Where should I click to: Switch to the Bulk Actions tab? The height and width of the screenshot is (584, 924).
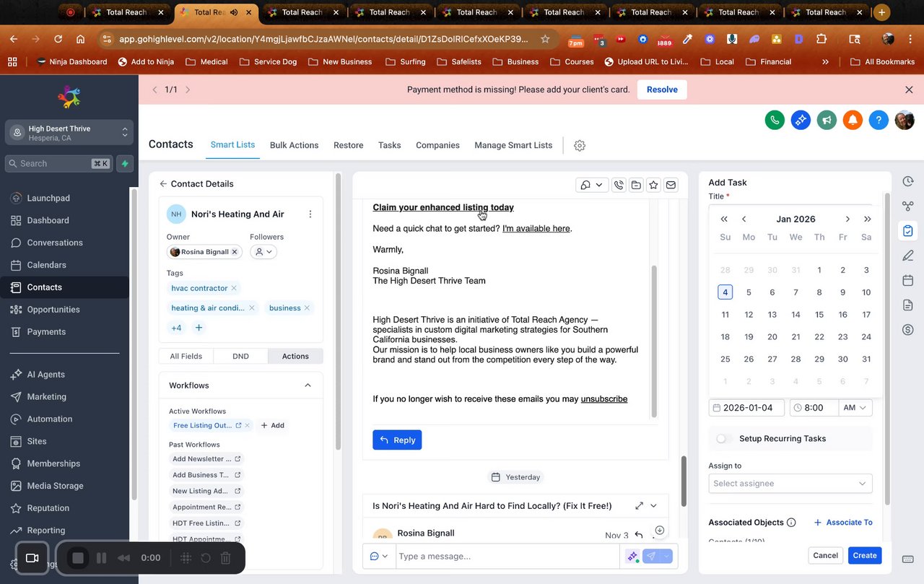coord(294,145)
